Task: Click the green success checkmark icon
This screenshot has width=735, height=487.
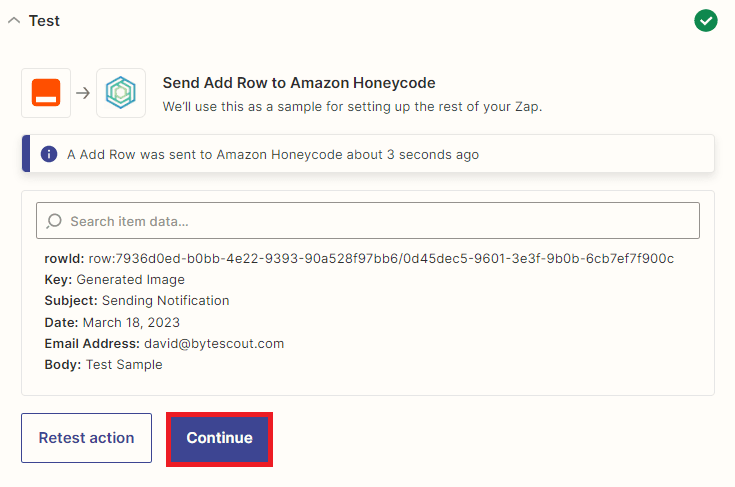Action: [x=706, y=20]
